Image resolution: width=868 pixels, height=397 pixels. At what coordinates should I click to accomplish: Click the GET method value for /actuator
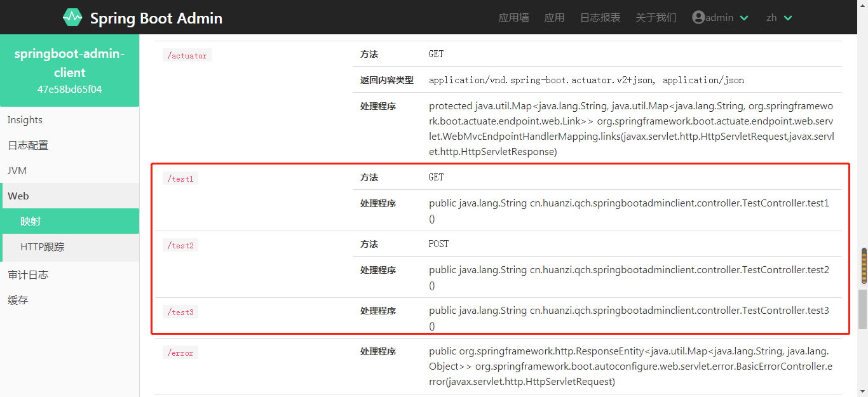(436, 54)
